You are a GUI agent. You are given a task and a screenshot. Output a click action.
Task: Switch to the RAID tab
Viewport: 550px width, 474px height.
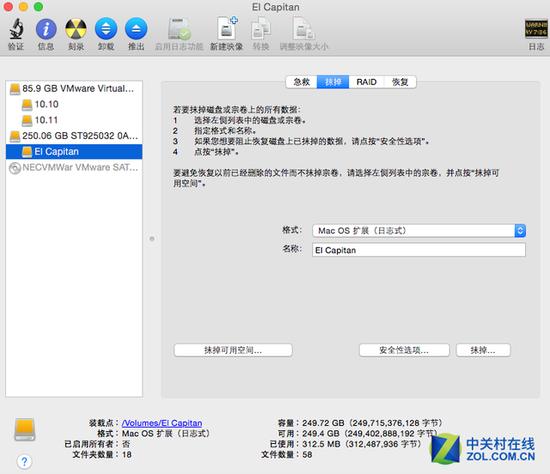(x=367, y=82)
